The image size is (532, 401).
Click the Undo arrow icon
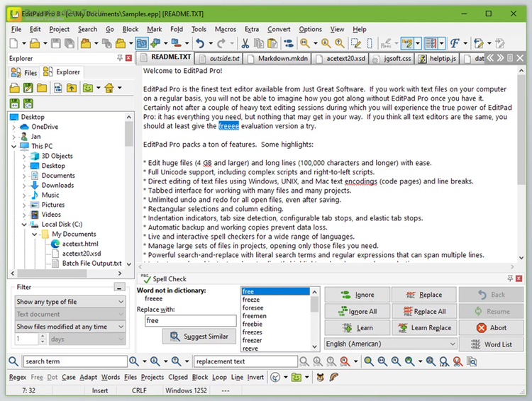pos(200,43)
